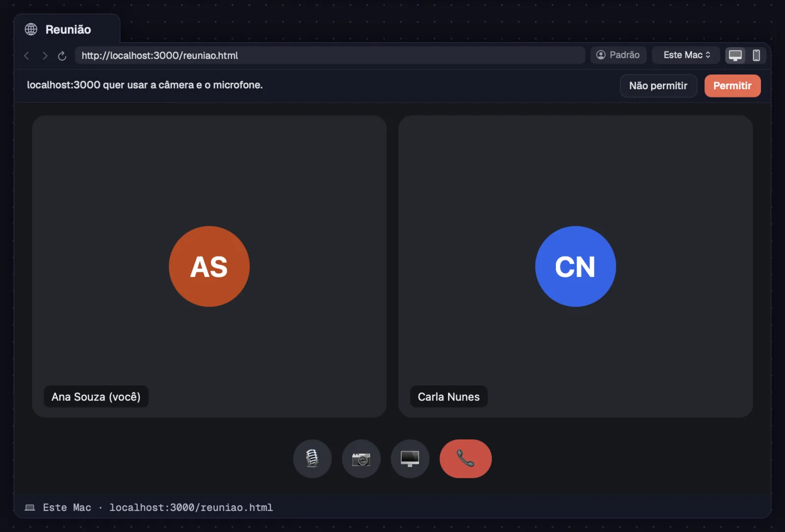Click the globe icon on Reunião tab

(31, 29)
